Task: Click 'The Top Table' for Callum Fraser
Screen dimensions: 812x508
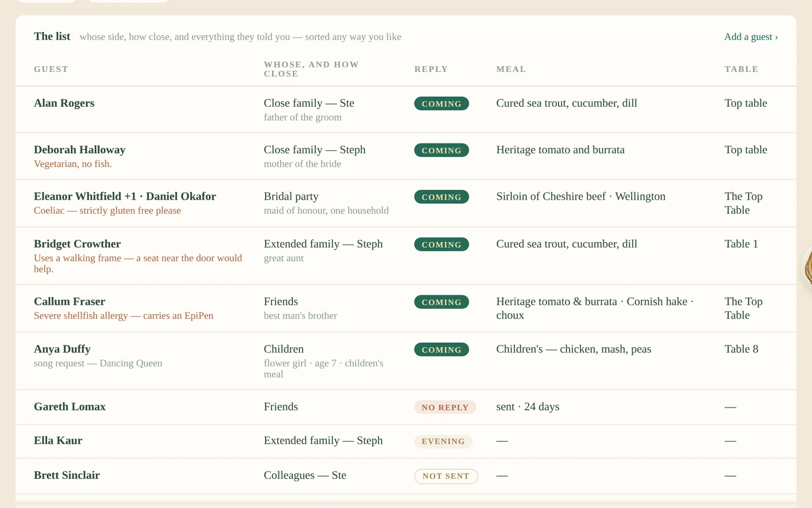Action: (x=744, y=308)
